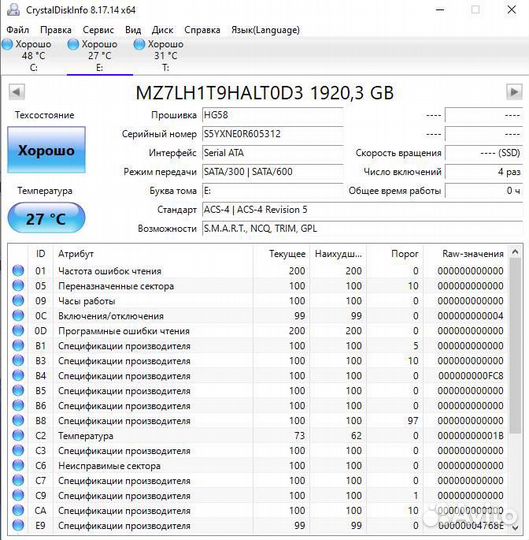Open the Файл menu
This screenshot has height=540, width=529.
(x=18, y=30)
